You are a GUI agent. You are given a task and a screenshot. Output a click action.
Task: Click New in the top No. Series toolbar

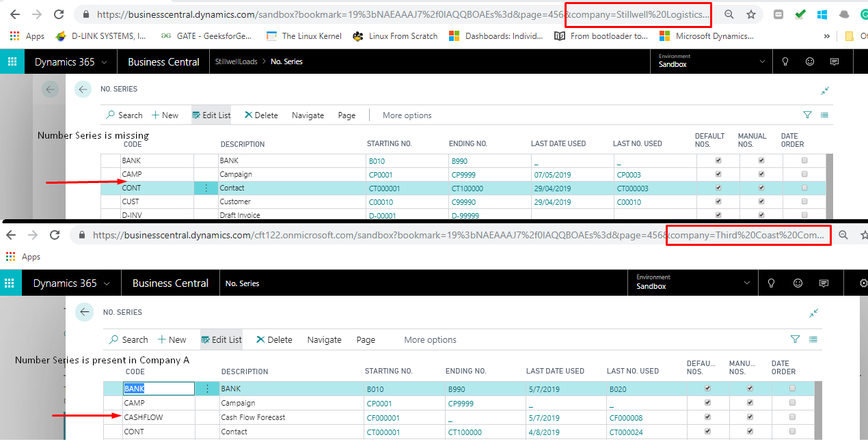[165, 115]
